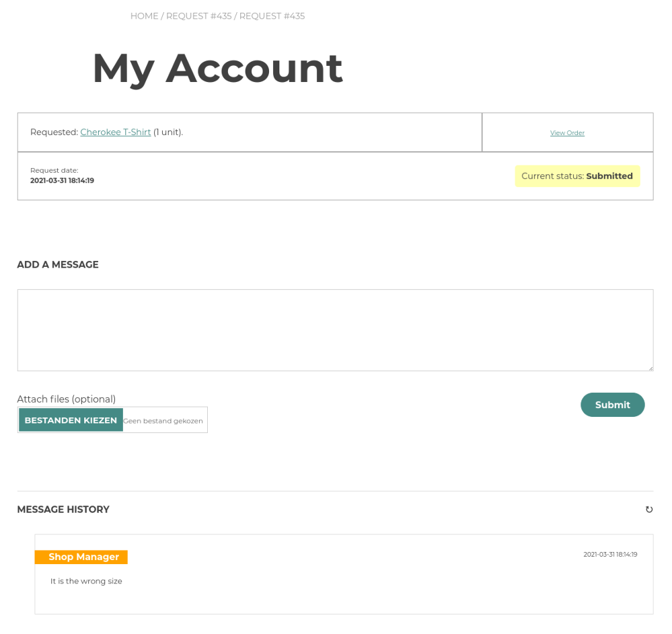Click the MESSAGE HISTORY heading
Screen dimensions: 672x634
pos(63,510)
